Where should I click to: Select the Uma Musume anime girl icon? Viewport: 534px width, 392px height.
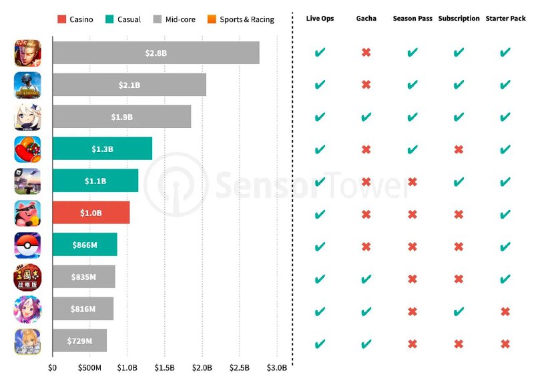[27, 309]
